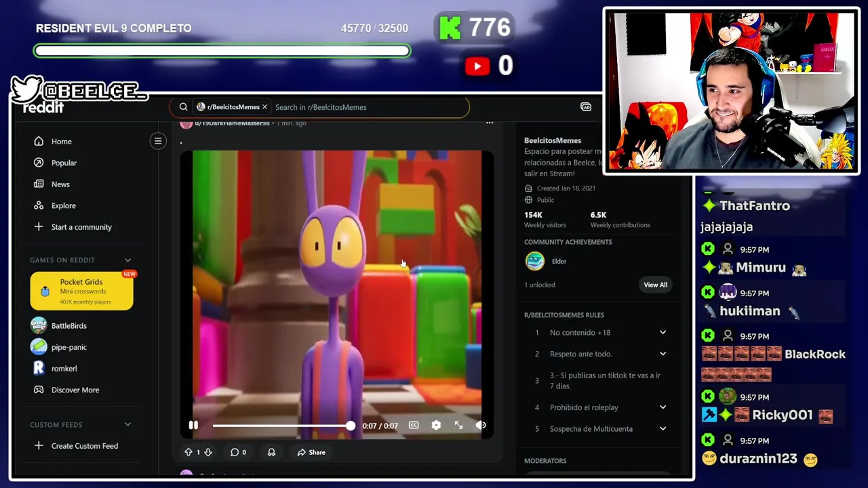The height and width of the screenshot is (488, 868).
Task: Open Discover More gamepad icon
Action: tap(39, 390)
